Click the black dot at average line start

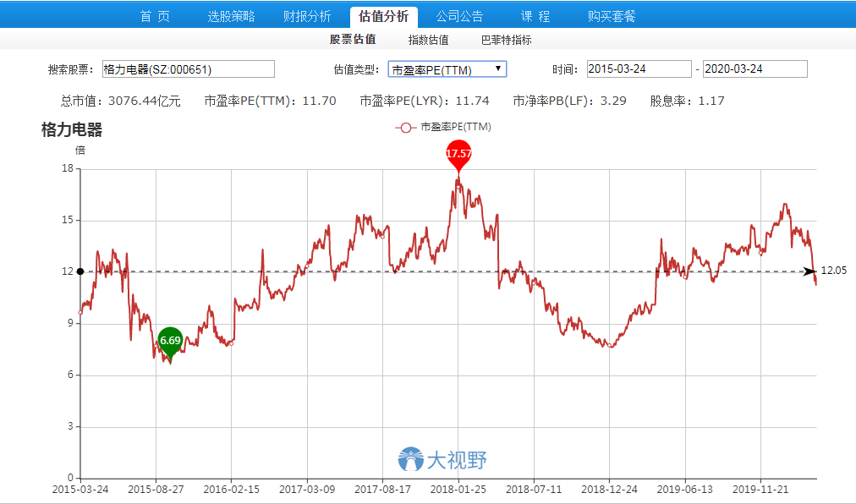point(80,271)
